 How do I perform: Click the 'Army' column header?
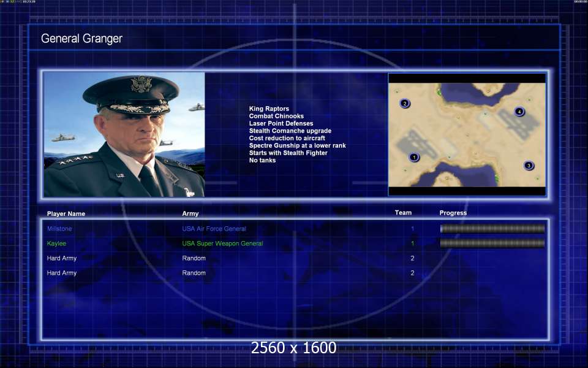pyautogui.click(x=190, y=213)
